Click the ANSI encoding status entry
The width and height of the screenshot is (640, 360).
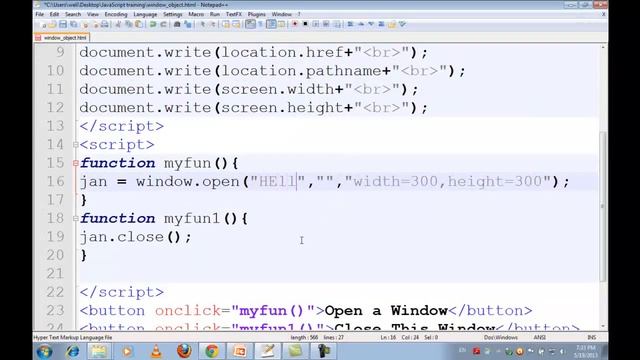tap(540, 338)
